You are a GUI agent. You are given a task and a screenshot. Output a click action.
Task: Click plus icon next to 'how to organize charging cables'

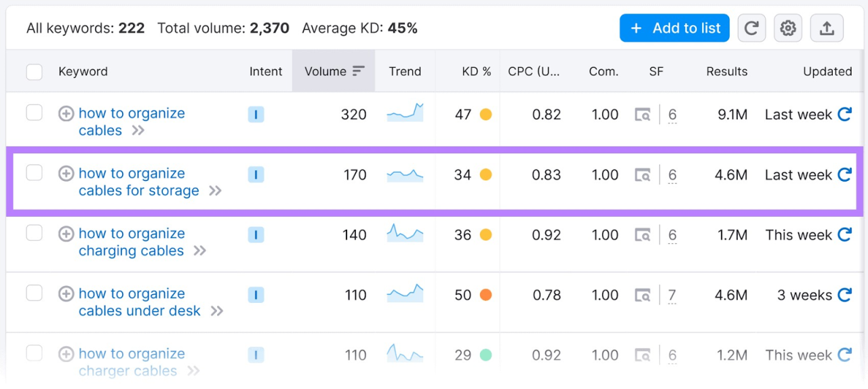(66, 234)
